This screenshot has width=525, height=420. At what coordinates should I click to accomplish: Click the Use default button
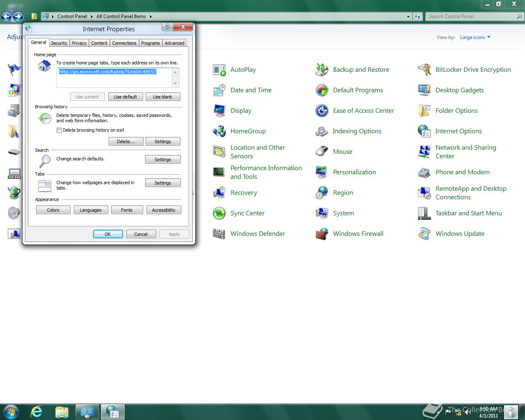click(126, 97)
